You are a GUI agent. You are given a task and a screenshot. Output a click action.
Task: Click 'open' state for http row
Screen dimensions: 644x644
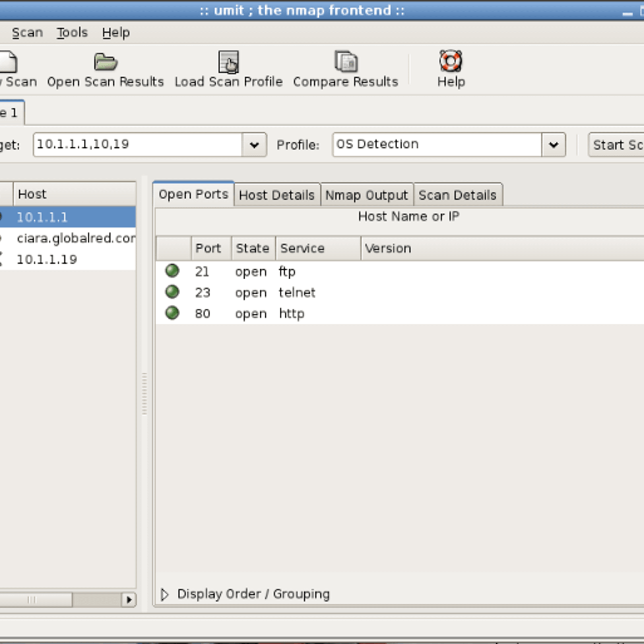251,314
